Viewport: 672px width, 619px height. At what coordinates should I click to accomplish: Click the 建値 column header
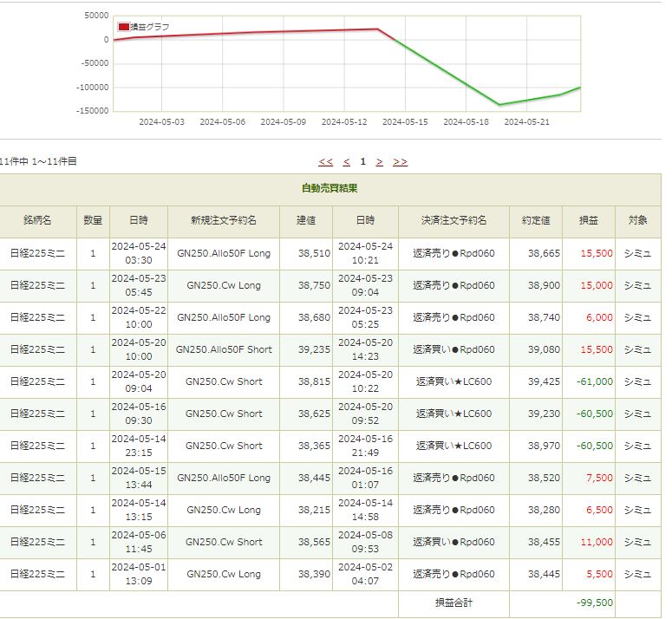click(x=305, y=220)
